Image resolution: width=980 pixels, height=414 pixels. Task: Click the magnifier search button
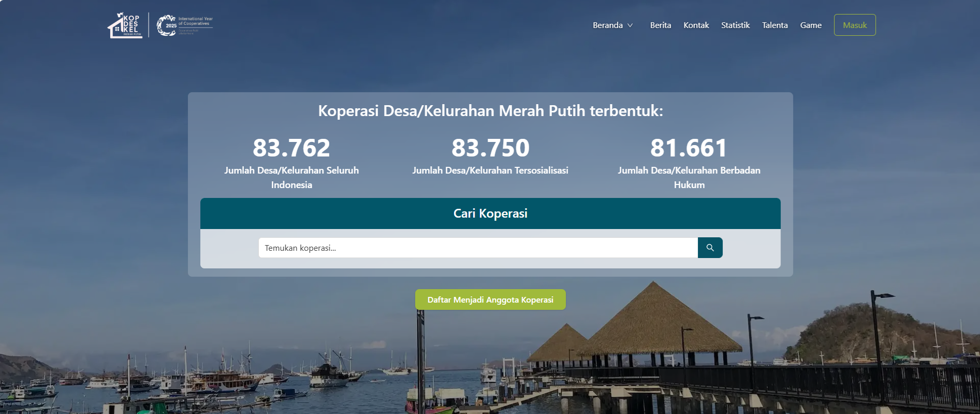tap(710, 248)
